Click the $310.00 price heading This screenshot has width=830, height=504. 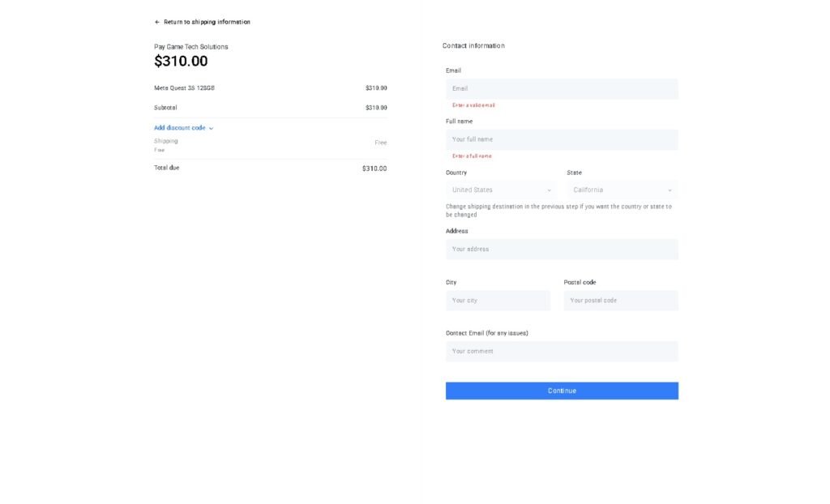click(x=182, y=60)
